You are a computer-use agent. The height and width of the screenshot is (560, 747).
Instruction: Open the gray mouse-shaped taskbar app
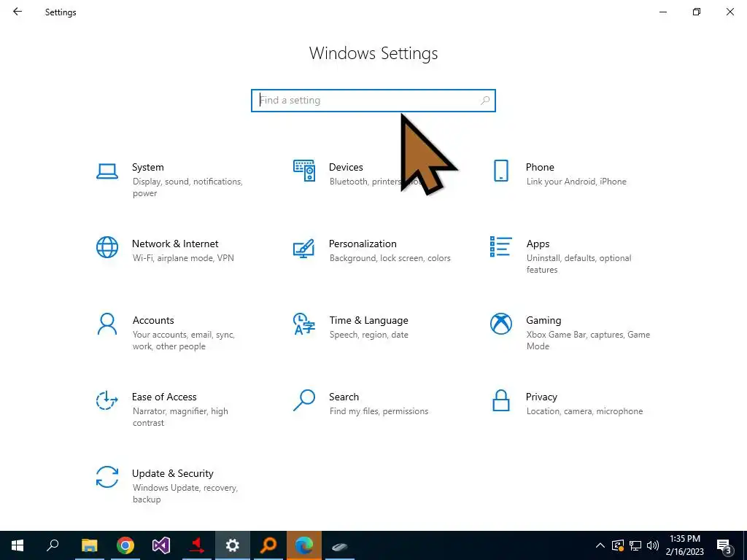click(340, 546)
